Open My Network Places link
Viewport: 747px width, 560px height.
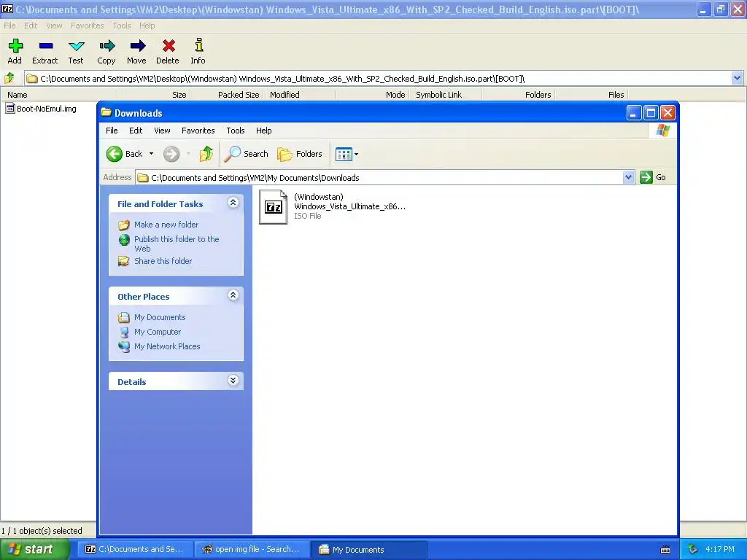tap(167, 346)
